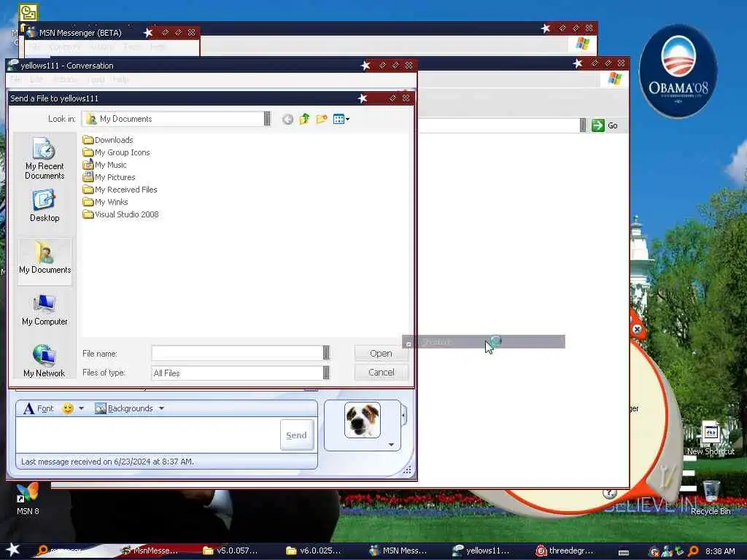Viewport: 747px width, 560px height.
Task: Select Desktop in the places bar
Action: click(44, 206)
